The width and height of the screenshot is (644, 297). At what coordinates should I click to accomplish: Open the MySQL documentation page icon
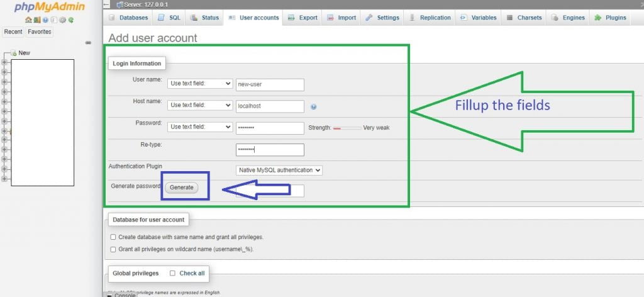(x=54, y=20)
